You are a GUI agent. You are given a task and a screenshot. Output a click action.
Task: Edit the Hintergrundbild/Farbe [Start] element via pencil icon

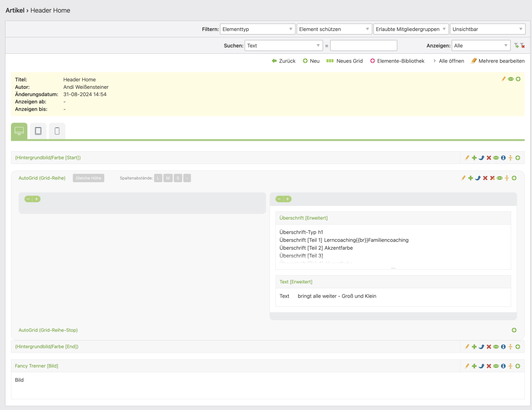[x=467, y=158]
